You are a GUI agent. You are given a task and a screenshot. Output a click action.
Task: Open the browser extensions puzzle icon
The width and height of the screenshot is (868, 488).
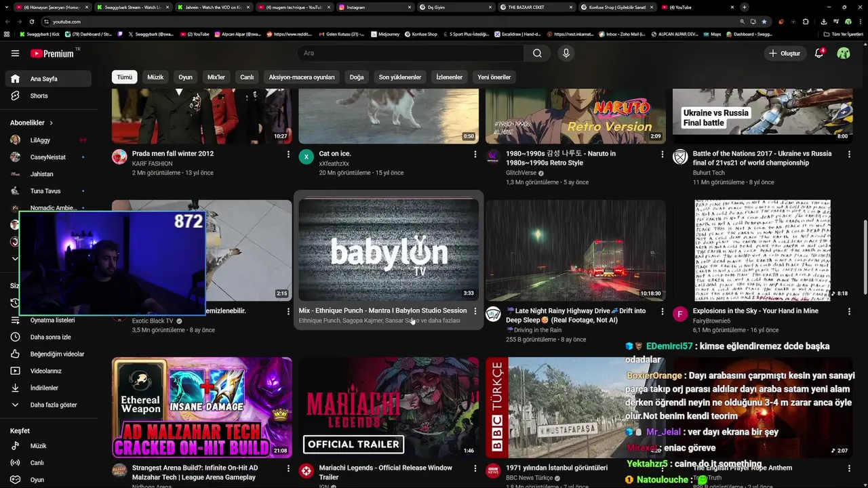(x=805, y=22)
